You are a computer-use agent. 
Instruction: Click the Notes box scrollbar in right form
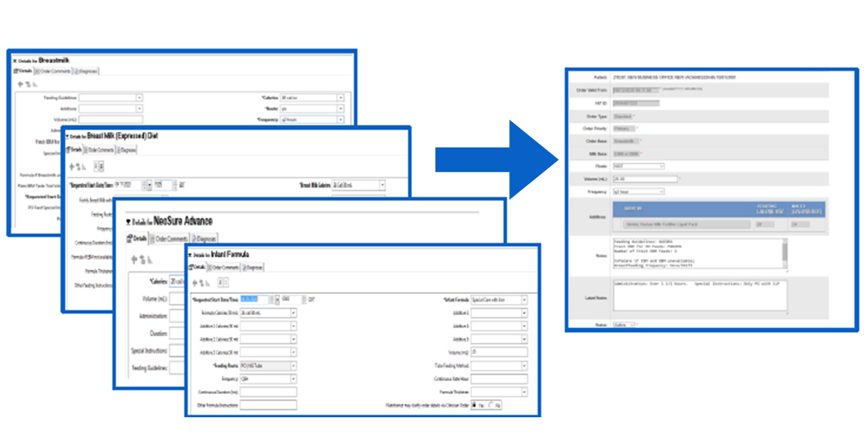click(784, 252)
